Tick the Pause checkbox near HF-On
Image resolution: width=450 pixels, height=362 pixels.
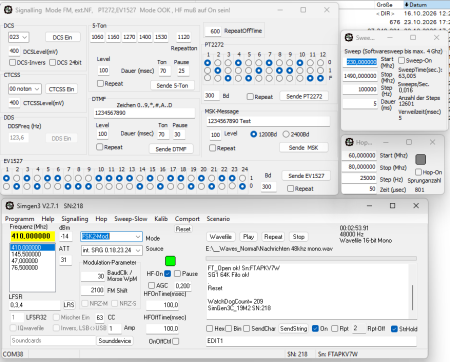coord(177,273)
